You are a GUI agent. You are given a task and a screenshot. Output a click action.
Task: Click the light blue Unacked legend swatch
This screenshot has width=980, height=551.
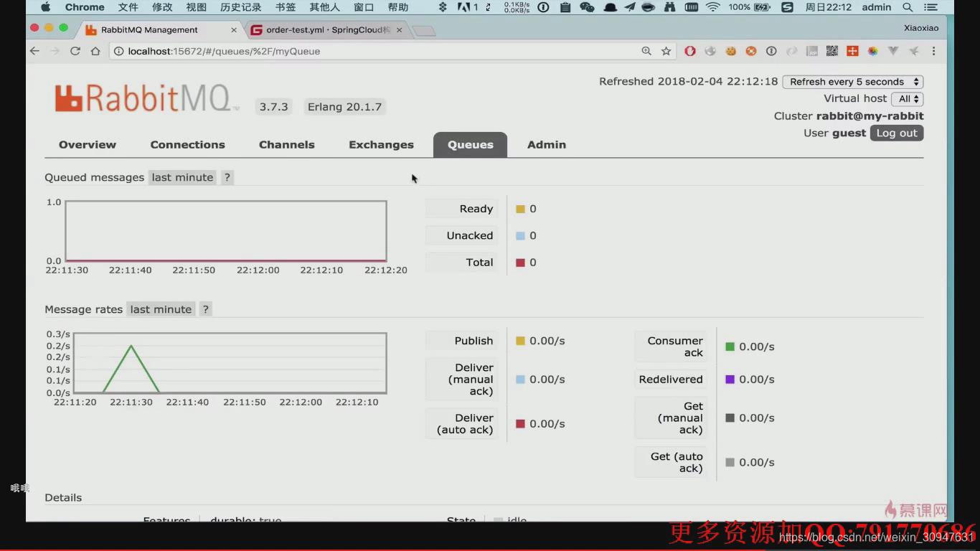pos(520,235)
